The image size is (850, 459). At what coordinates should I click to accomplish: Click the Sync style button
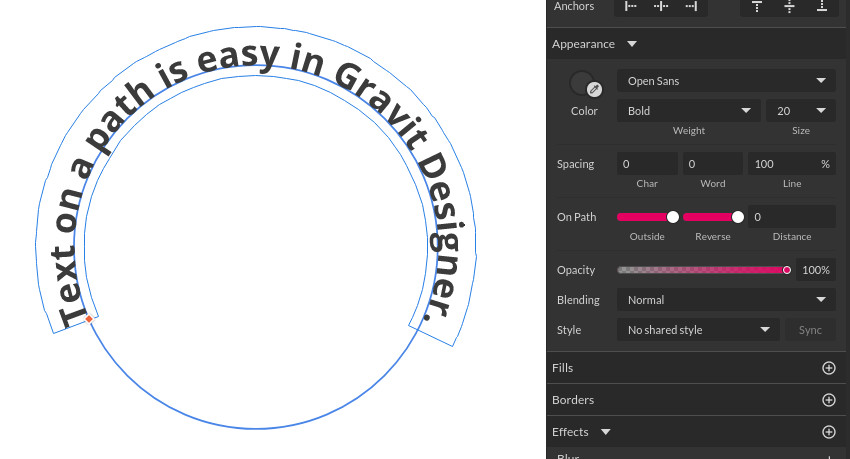point(810,330)
